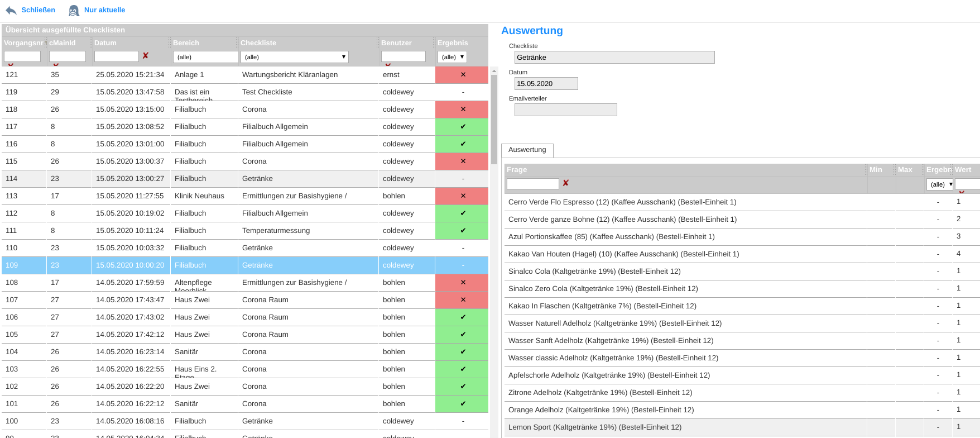Clear the Datum filter with red X
The image size is (980, 438).
tap(146, 56)
